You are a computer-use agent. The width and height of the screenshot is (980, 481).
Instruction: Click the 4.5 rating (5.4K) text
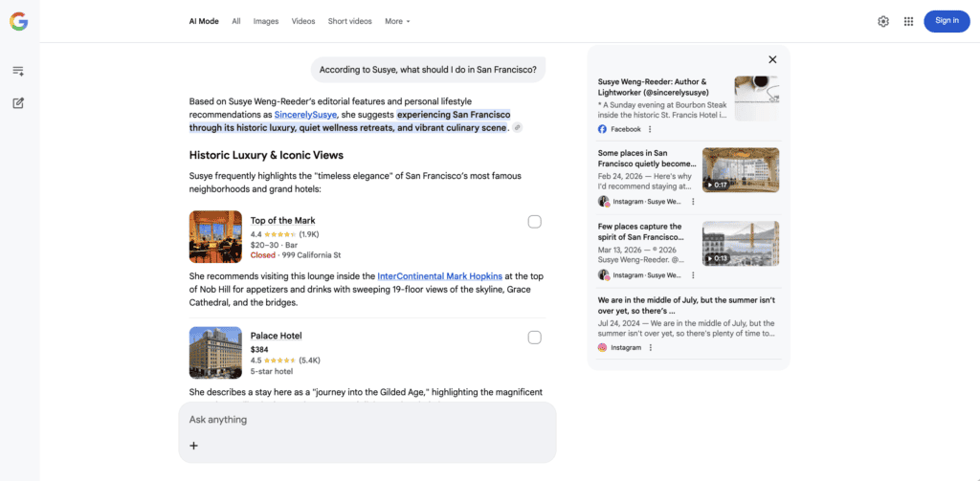point(285,361)
